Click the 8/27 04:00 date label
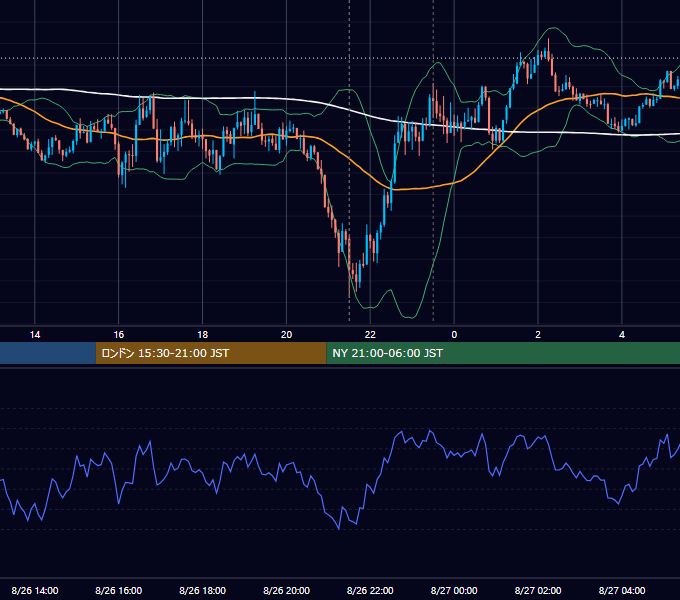Image resolution: width=680 pixels, height=600 pixels. pos(622,590)
